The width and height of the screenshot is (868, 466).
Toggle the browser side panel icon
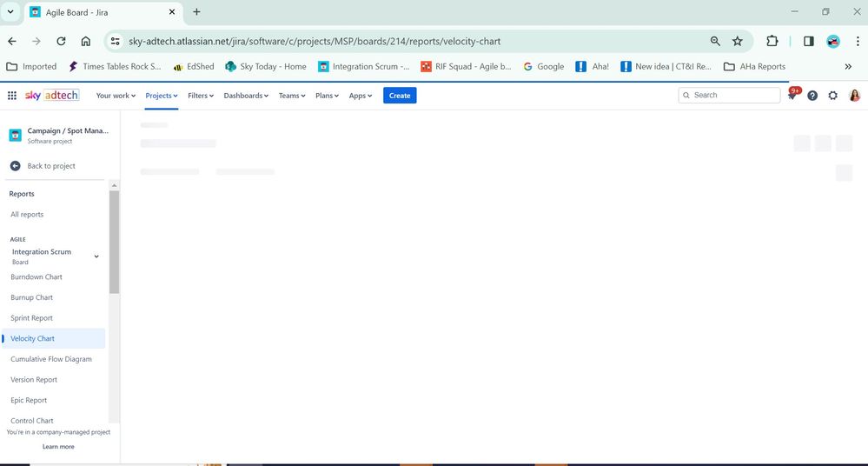click(x=809, y=41)
